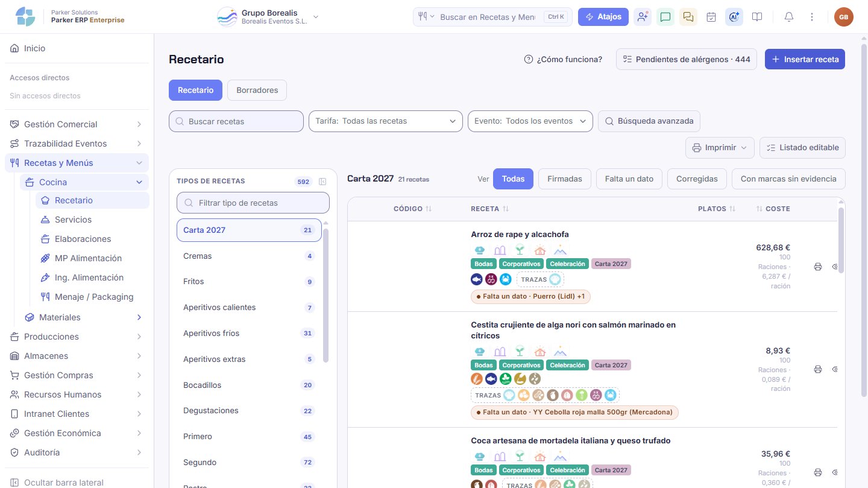Open the Tarifa dropdown
The height and width of the screenshot is (488, 868).
[x=386, y=121]
